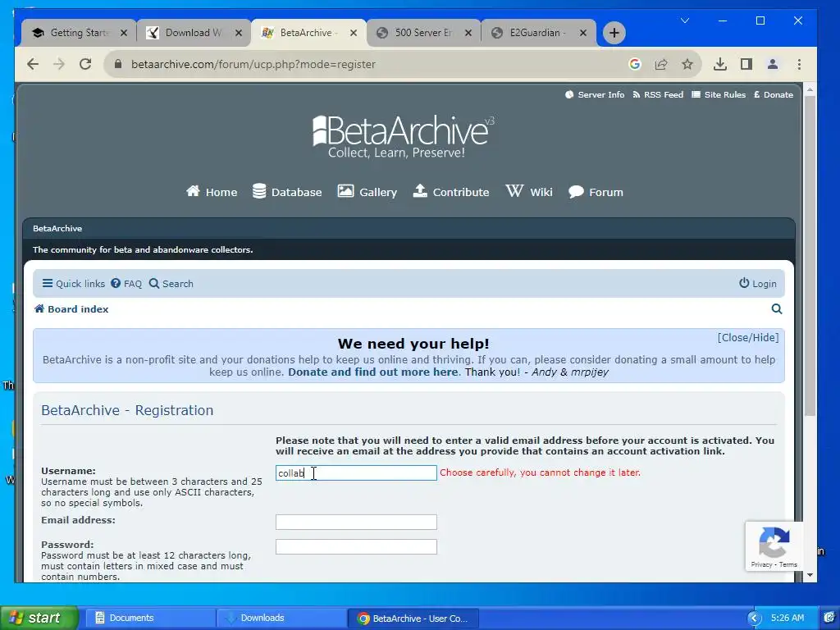The image size is (840, 630).
Task: Click the forward navigation arrow
Action: click(x=59, y=64)
